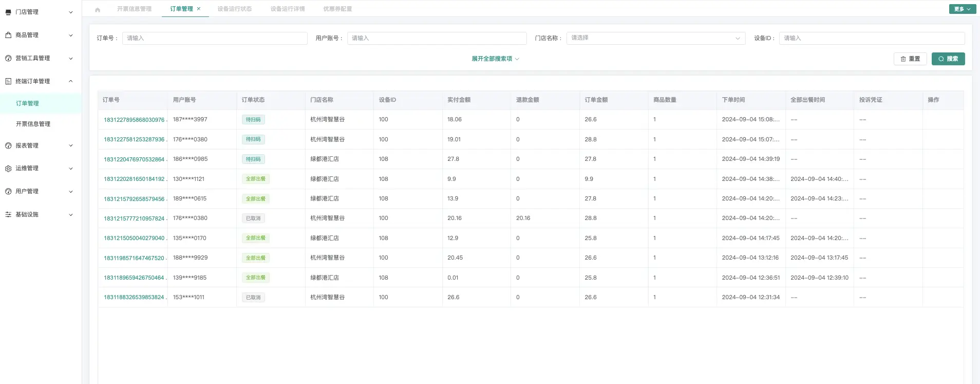Screen dimensions: 980x384
Task: Switch to the 设备运行状态 tab
Action: pos(235,9)
